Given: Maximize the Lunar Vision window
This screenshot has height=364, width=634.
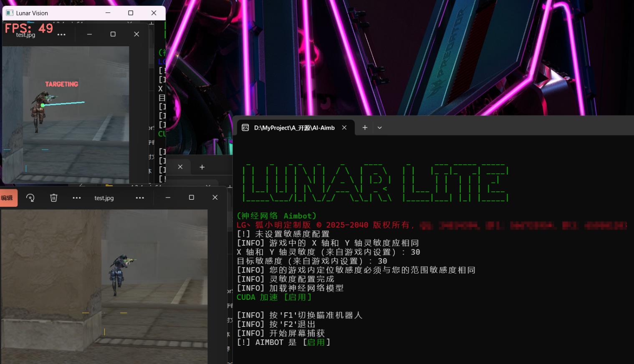Looking at the screenshot, I should [x=131, y=13].
